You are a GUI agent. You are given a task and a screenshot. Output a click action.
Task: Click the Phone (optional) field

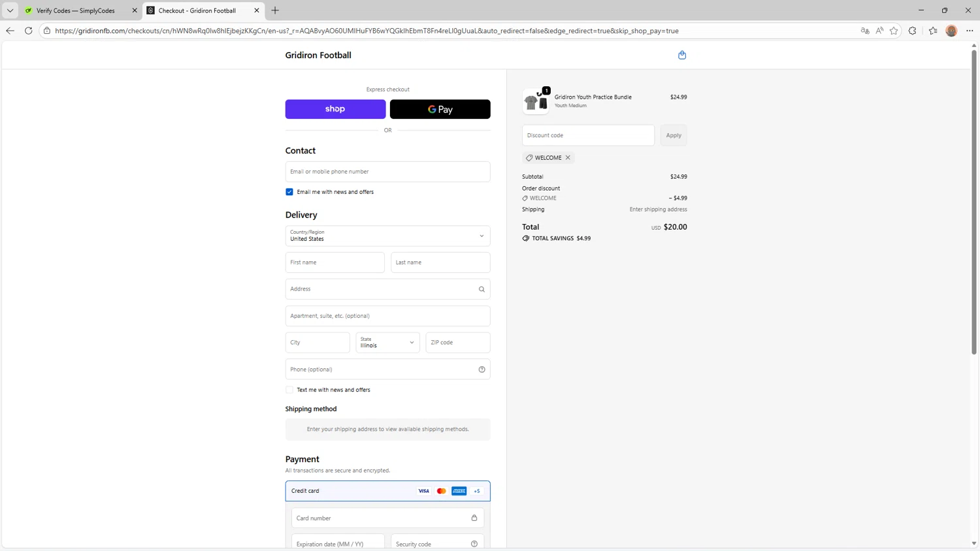tap(387, 370)
